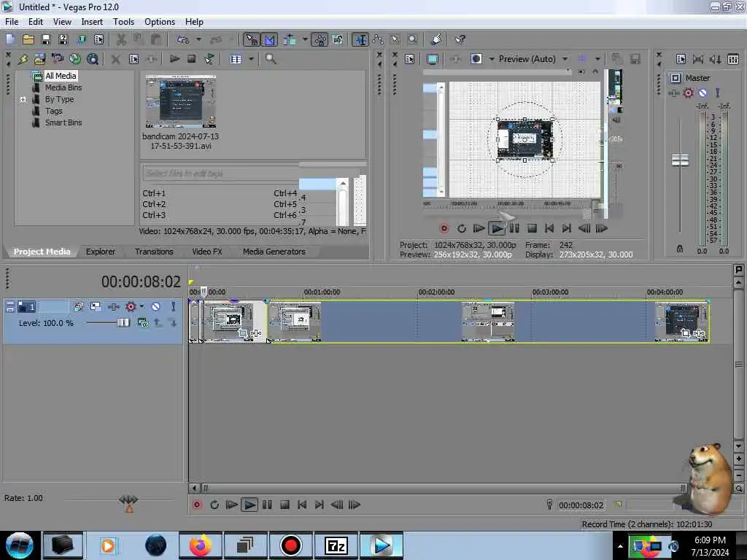The image size is (747, 560).
Task: Select the Project Media tab
Action: [x=42, y=252]
